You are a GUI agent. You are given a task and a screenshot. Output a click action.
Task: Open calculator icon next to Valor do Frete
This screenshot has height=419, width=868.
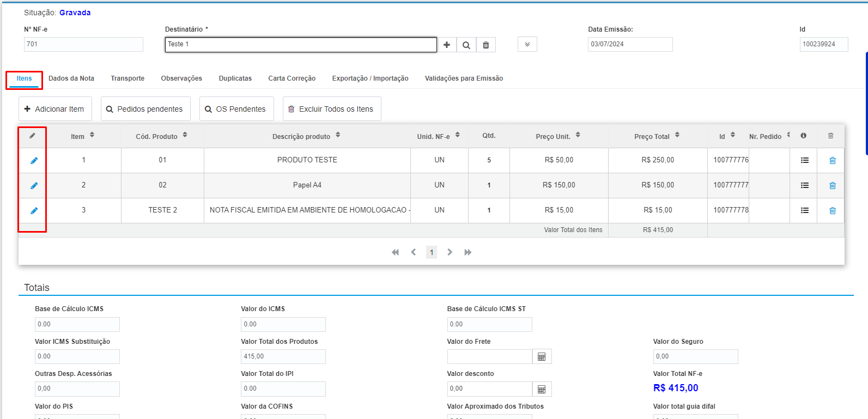[542, 356]
